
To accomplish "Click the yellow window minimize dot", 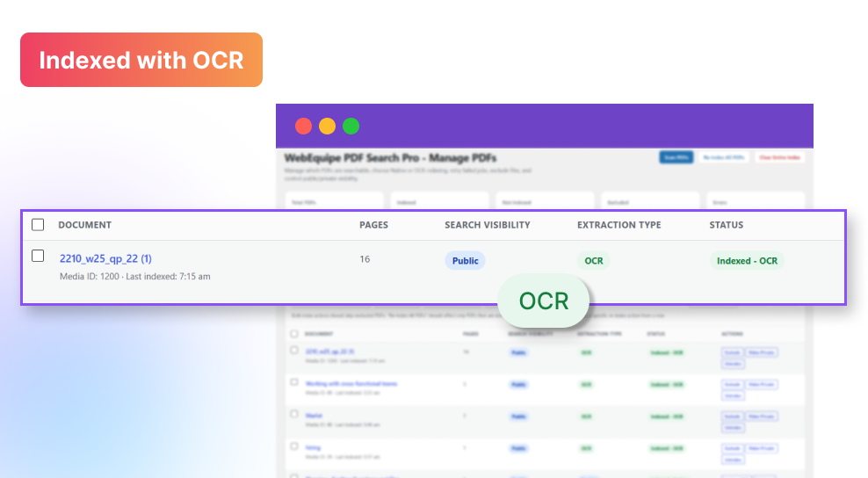I will tap(327, 127).
